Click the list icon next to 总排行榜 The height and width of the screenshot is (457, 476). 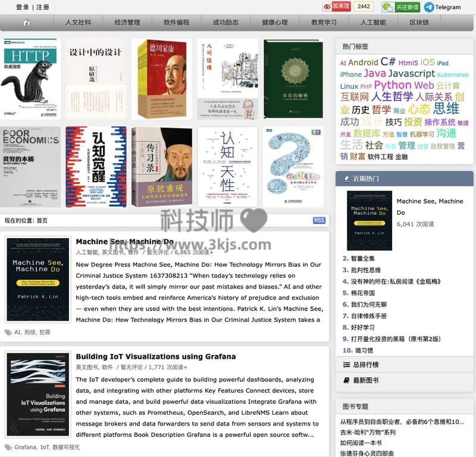[x=346, y=365]
